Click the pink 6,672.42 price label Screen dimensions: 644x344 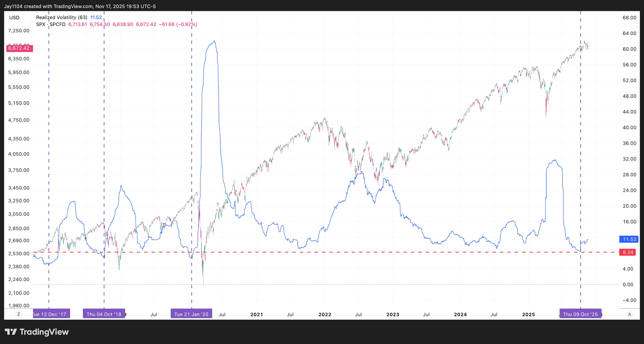(19, 48)
